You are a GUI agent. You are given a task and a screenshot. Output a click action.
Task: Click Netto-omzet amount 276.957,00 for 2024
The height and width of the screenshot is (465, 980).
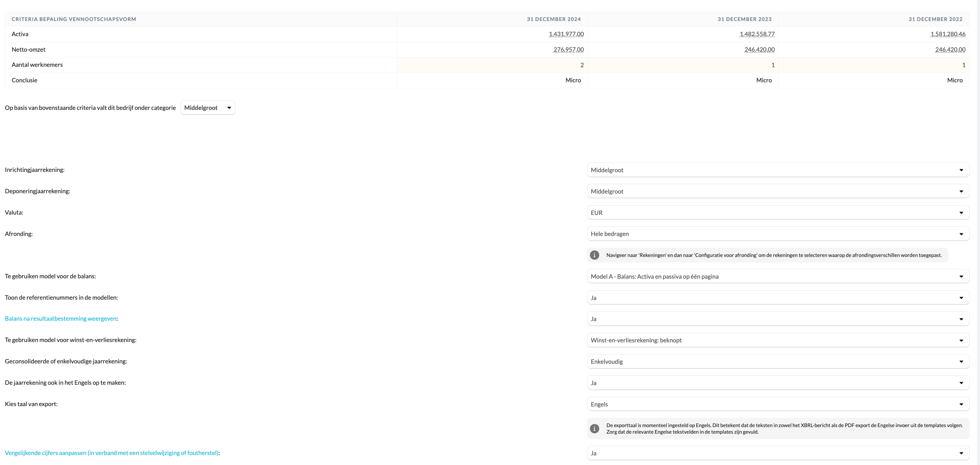pos(568,49)
